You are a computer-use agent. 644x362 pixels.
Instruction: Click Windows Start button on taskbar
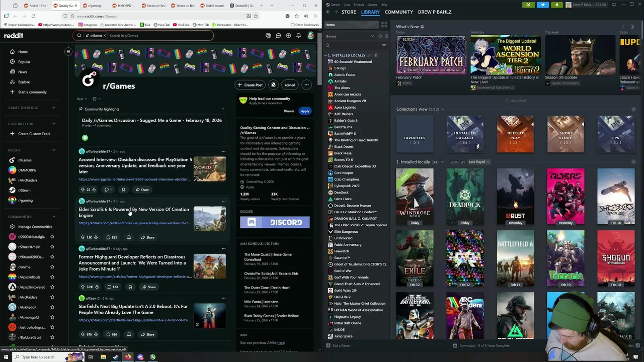pos(6,357)
